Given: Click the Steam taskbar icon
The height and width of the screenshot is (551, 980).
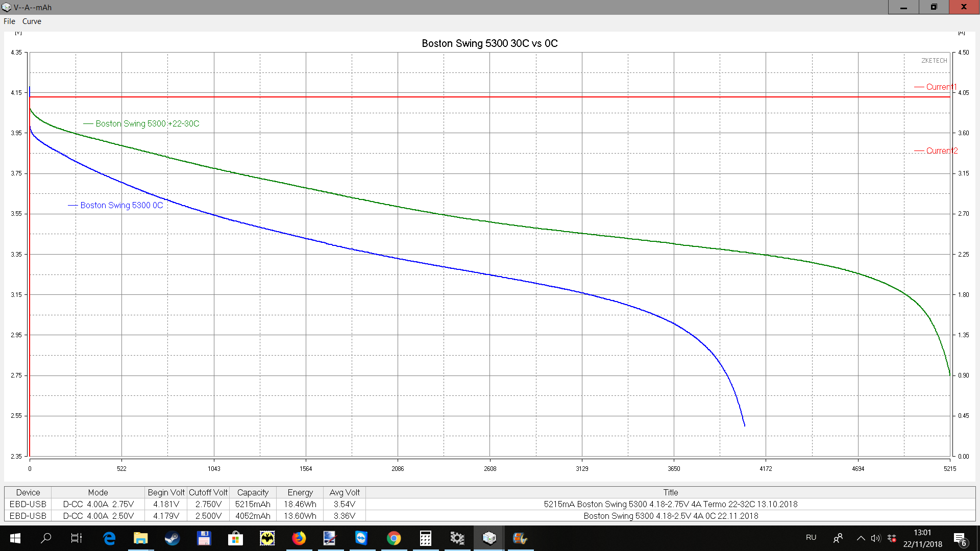Looking at the screenshot, I should click(x=172, y=538).
